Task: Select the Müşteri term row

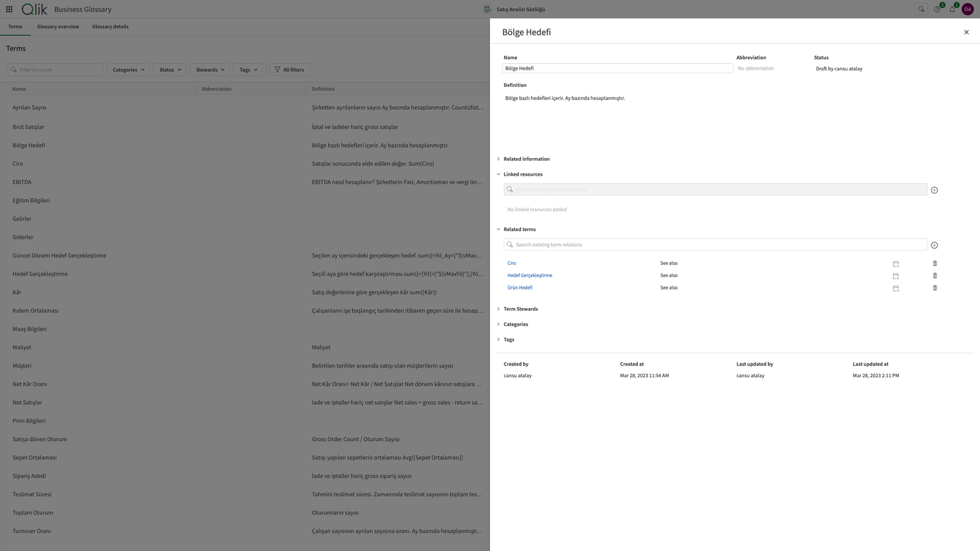Action: tap(248, 366)
